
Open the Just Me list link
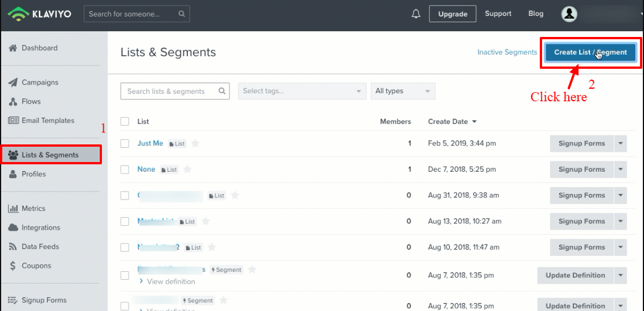coord(150,143)
